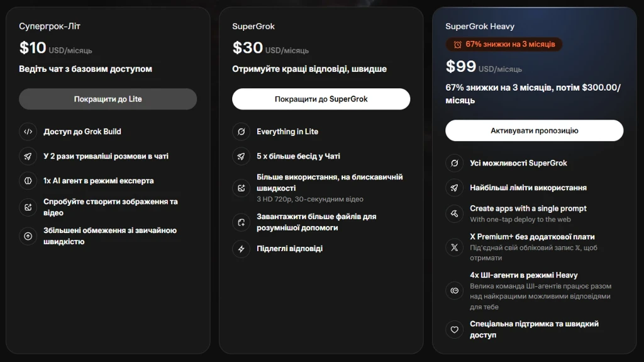Click the 'Покращити до Lite' button
Screen dimensions: 644x362
(x=108, y=99)
